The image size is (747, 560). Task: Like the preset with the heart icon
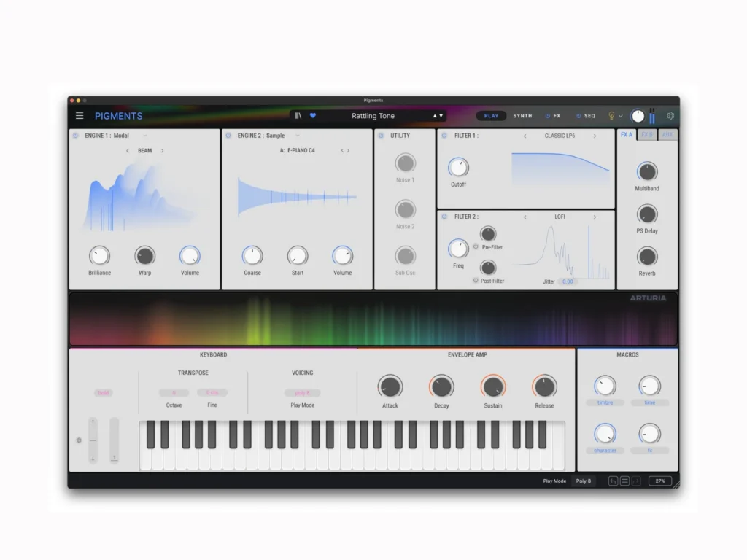pyautogui.click(x=313, y=115)
